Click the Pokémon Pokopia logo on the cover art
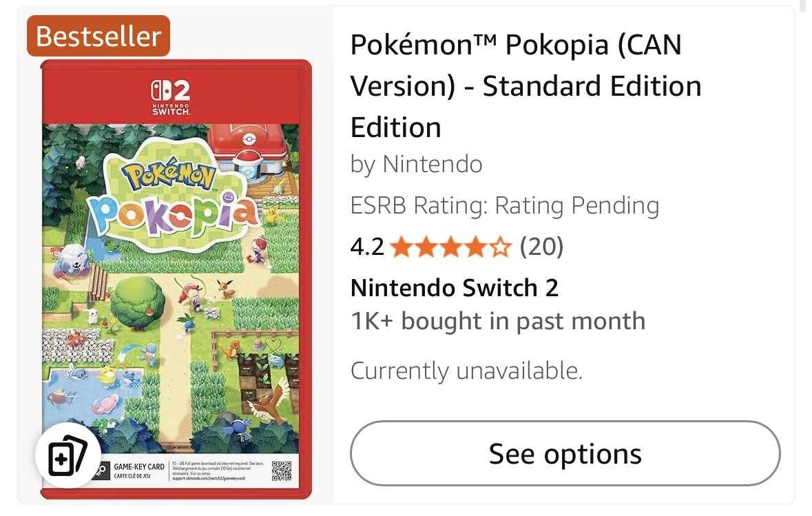 click(x=176, y=196)
